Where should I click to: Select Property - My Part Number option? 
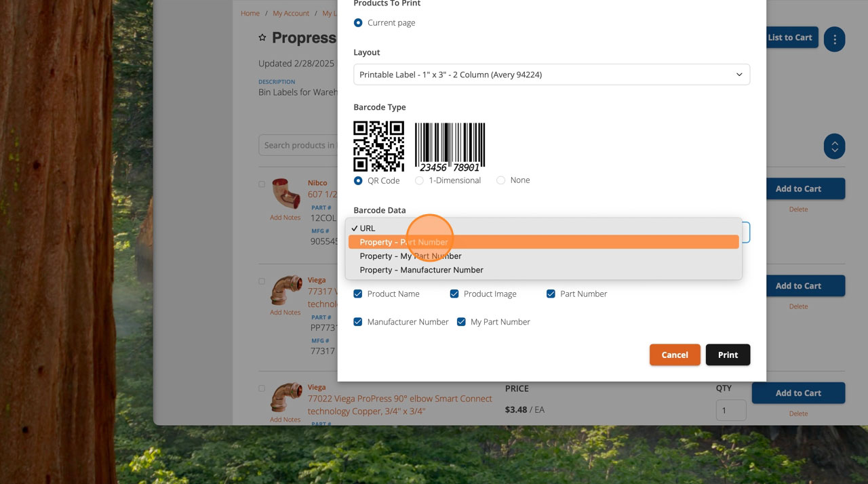543,256
